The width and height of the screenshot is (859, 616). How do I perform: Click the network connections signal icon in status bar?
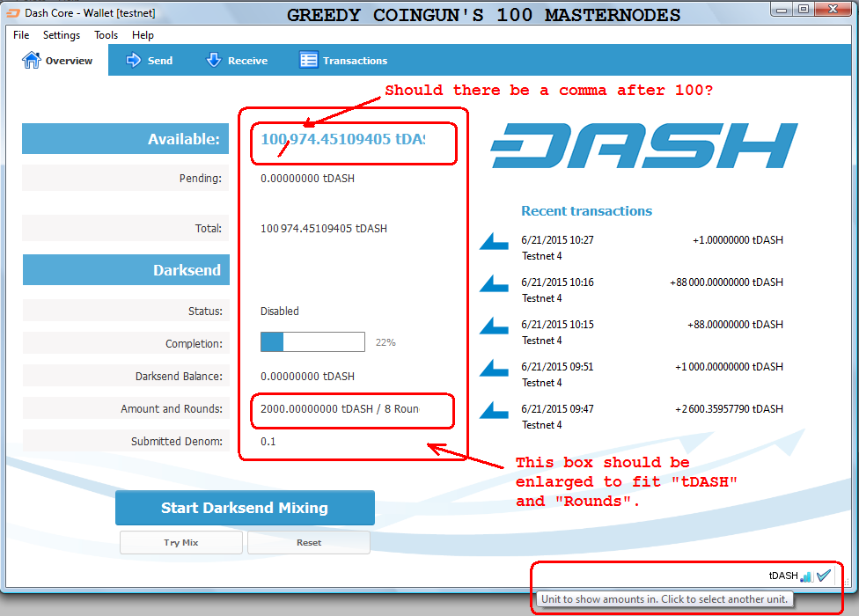point(806,576)
